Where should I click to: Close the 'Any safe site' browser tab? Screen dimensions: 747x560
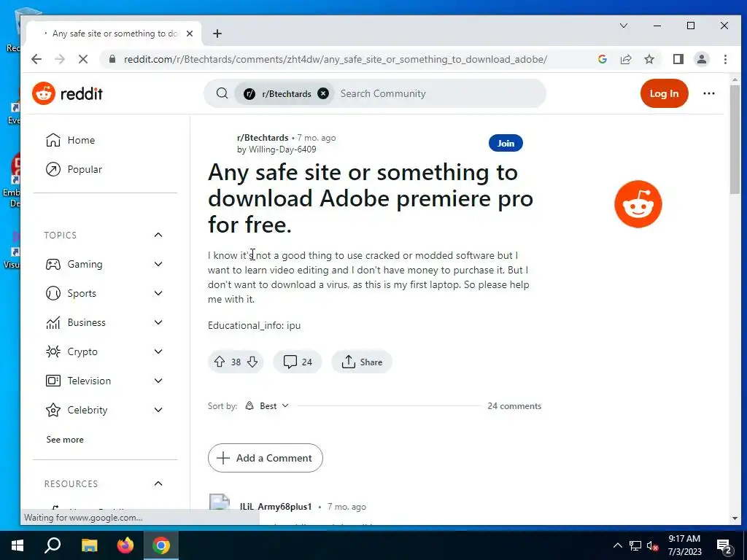click(x=190, y=34)
